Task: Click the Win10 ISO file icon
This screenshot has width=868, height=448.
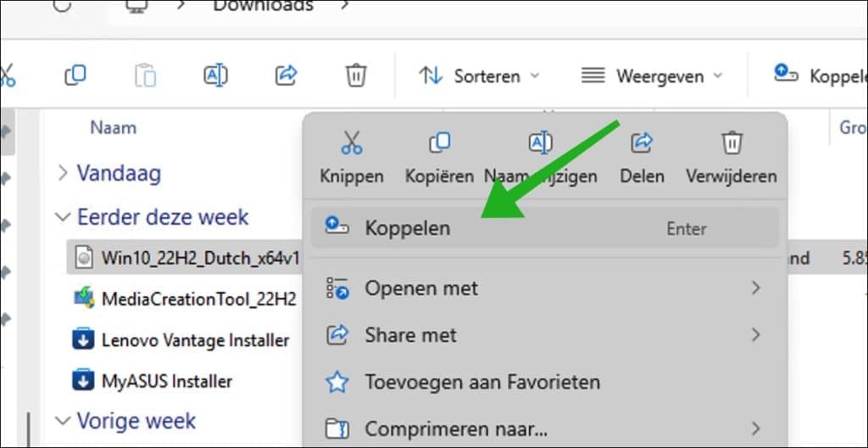Action: [x=83, y=258]
